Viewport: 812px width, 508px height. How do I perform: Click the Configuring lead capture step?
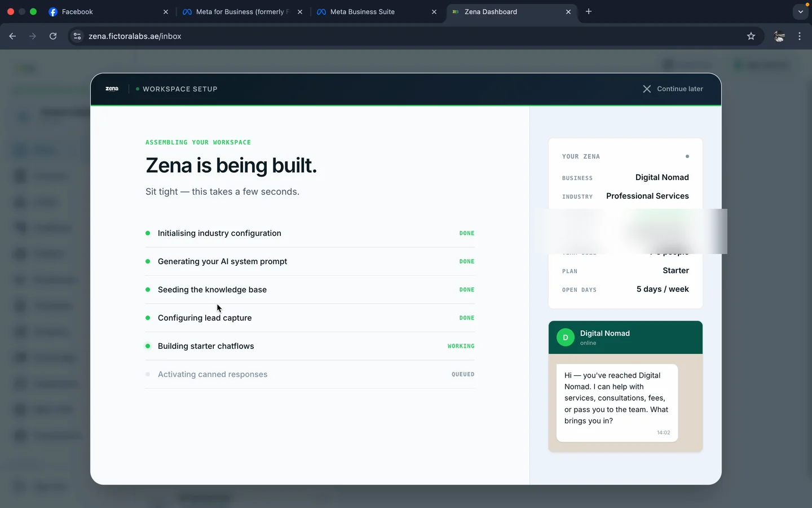coord(310,318)
